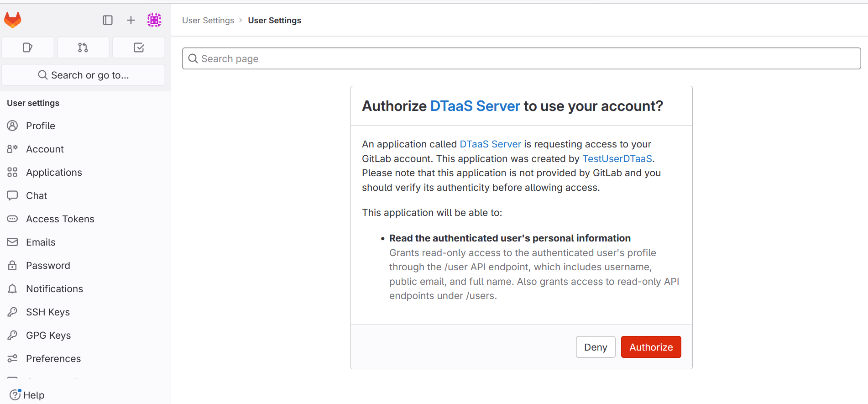Click the Authorize button
868x404 pixels.
(651, 347)
